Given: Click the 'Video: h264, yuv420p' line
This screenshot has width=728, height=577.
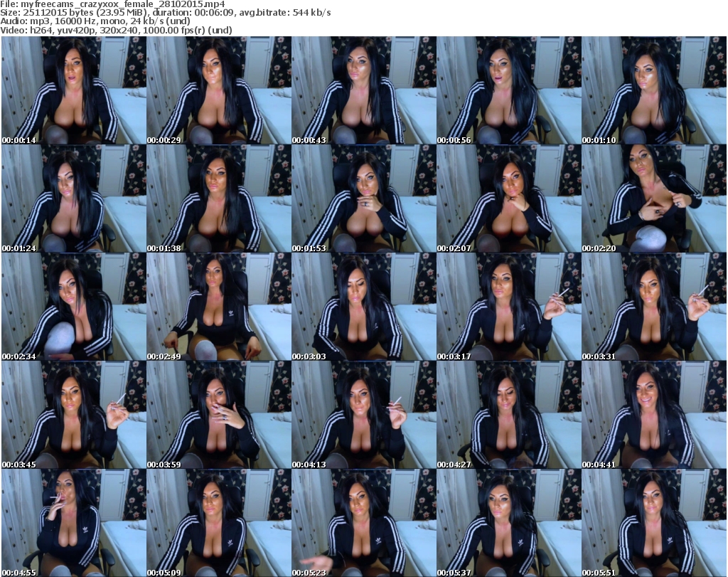Looking at the screenshot, I should [116, 30].
